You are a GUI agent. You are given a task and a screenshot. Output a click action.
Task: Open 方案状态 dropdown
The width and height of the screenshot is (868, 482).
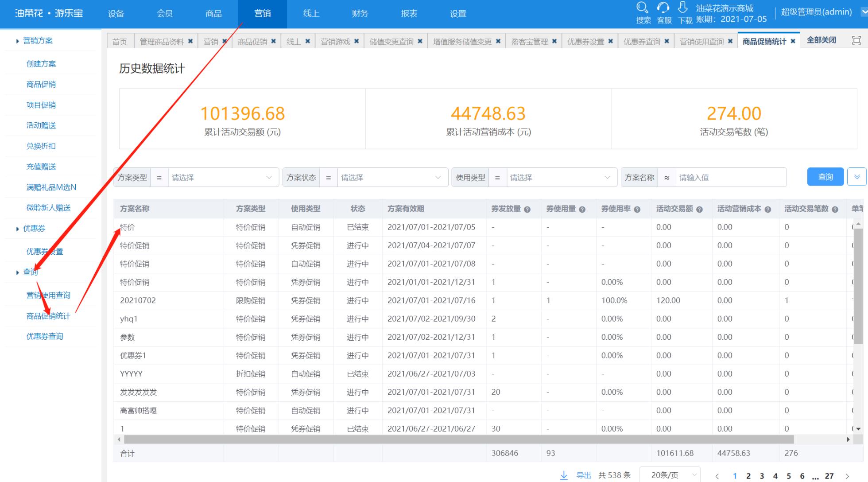pyautogui.click(x=392, y=177)
